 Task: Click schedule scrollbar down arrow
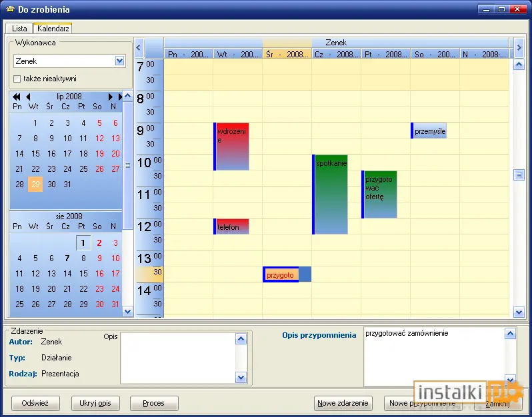coord(519,312)
